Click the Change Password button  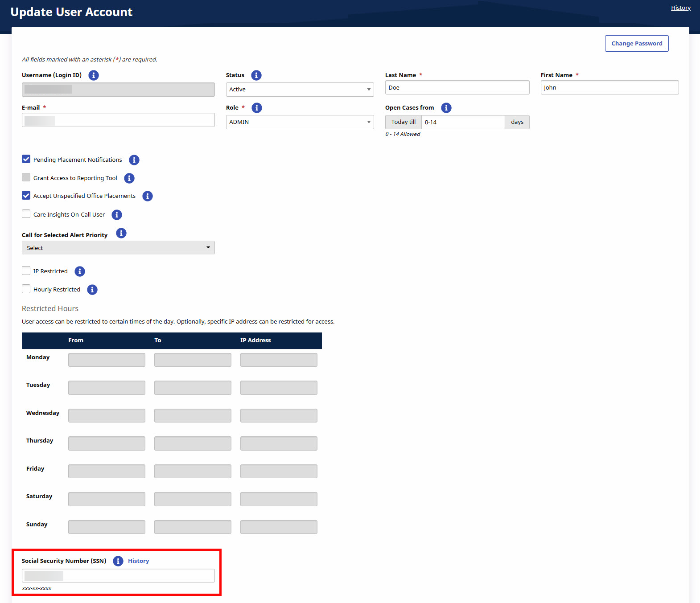636,44
